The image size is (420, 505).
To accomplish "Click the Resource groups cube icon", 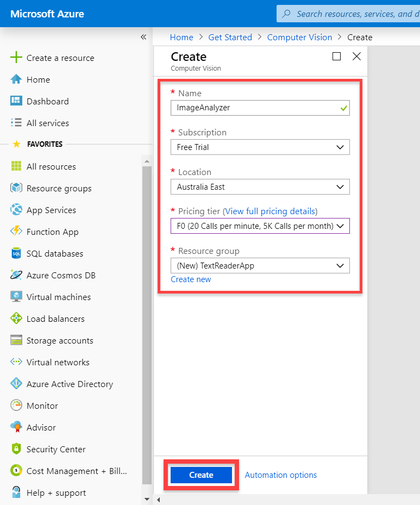I will click(x=16, y=188).
